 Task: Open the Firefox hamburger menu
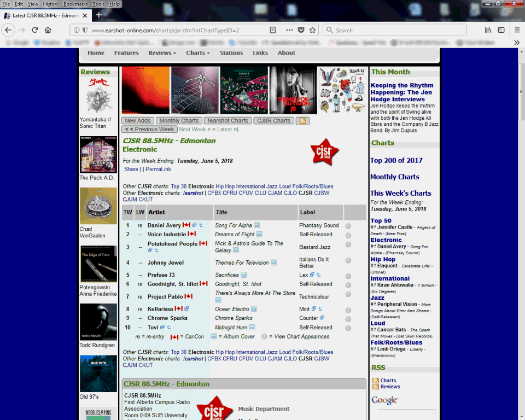[517, 30]
